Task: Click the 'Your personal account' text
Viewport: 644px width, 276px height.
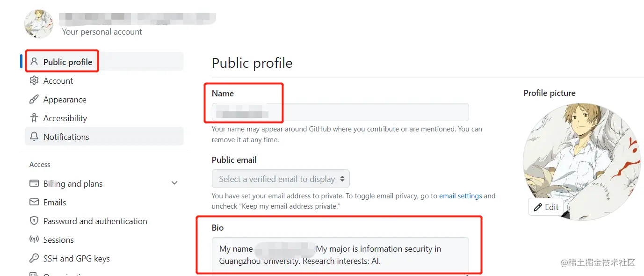Action: [x=102, y=32]
